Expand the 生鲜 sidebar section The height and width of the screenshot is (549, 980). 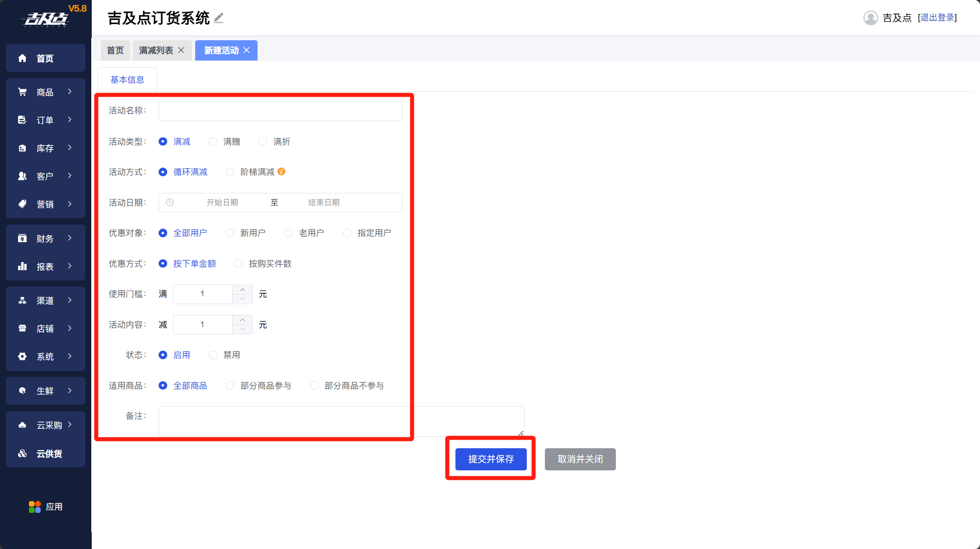(45, 391)
